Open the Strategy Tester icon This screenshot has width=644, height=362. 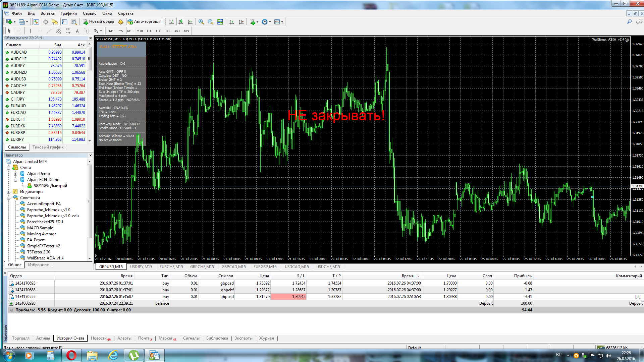(x=74, y=22)
